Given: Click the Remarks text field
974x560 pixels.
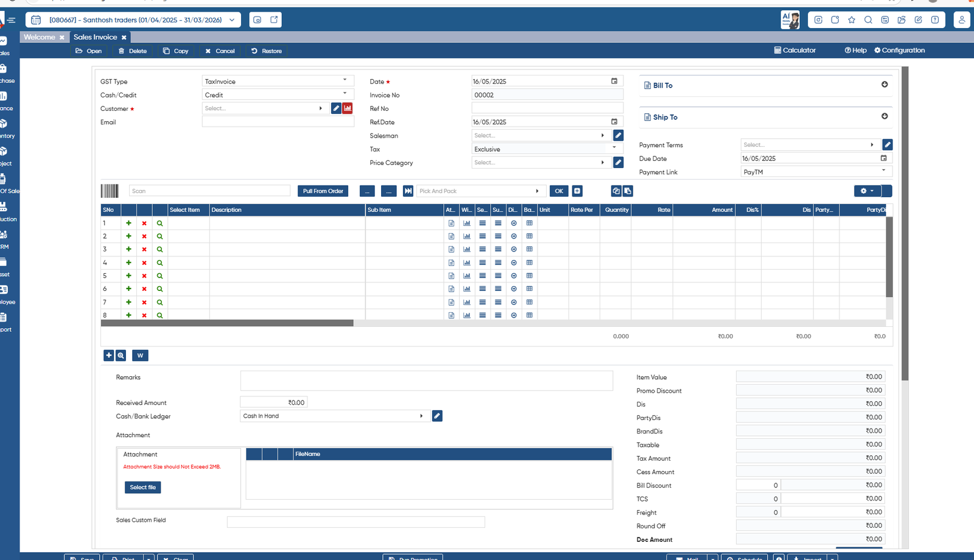Looking at the screenshot, I should (426, 380).
